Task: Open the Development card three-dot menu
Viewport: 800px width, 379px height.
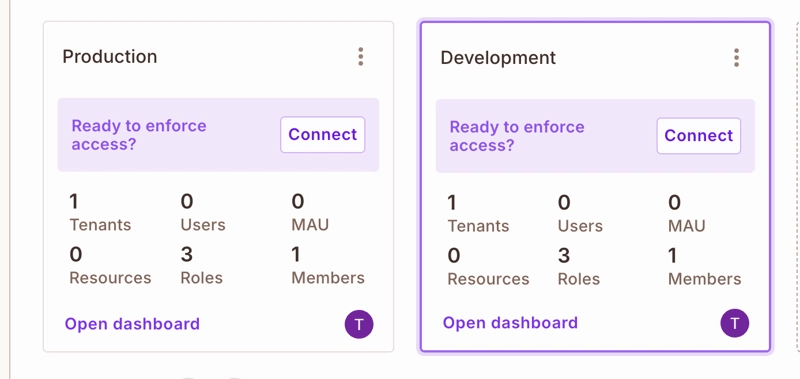Action: 736,58
